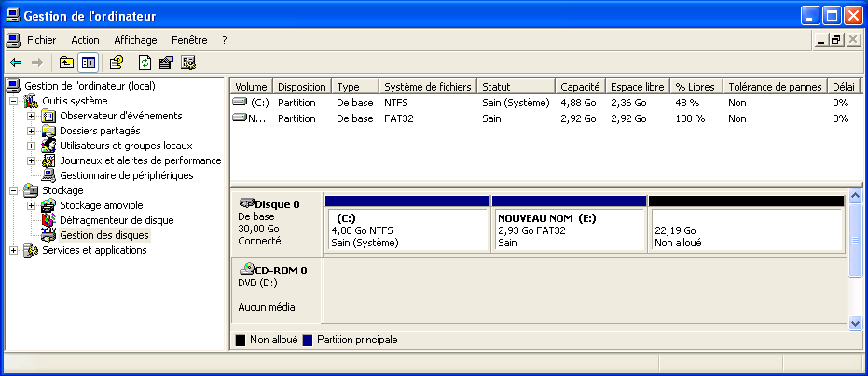This screenshot has height=376, width=868.
Task: Toggle the console tree show/hide button
Action: [88, 63]
